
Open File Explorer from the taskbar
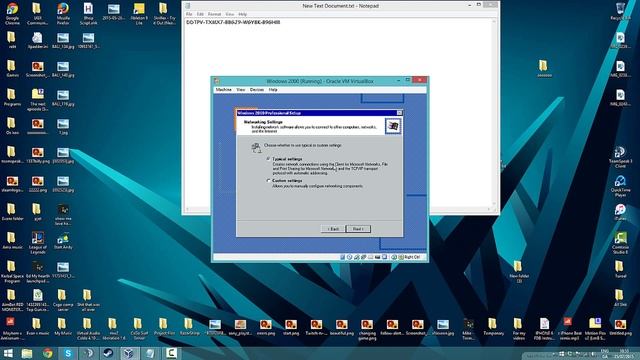[27, 353]
